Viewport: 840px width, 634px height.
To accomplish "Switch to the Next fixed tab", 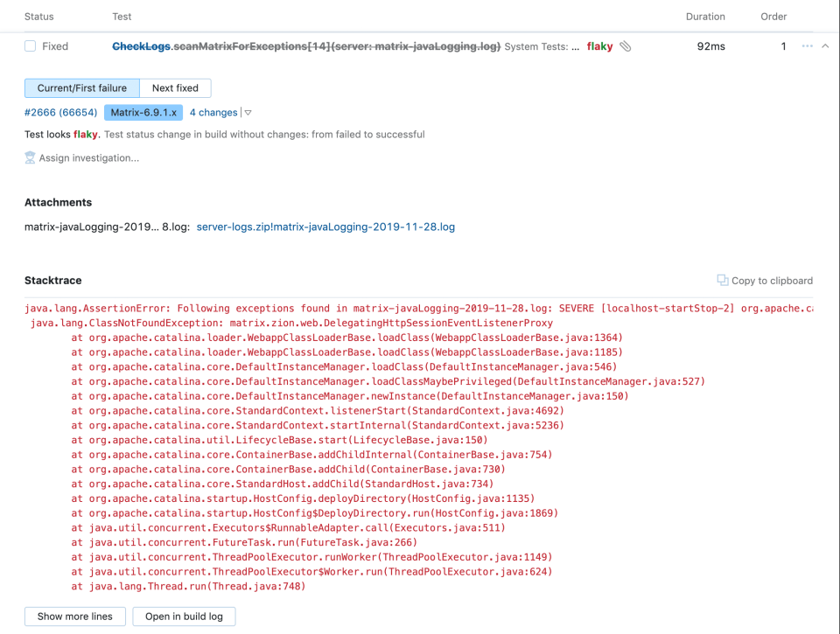I will 175,88.
